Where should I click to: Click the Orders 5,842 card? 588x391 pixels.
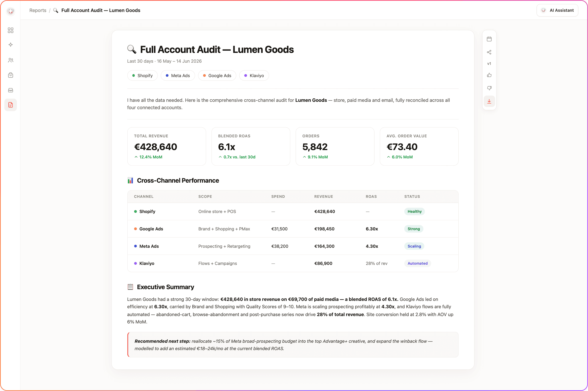(335, 146)
